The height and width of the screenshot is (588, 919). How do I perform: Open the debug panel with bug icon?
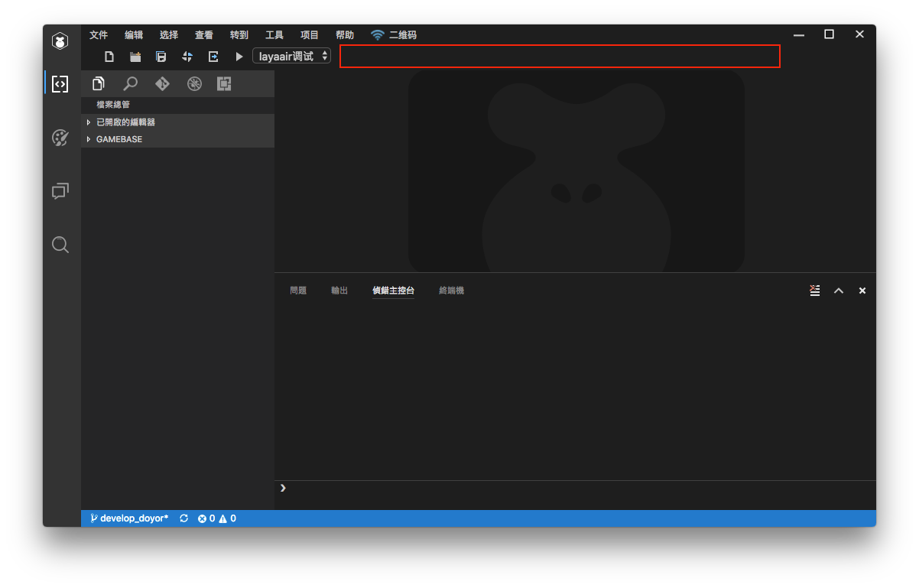coord(194,84)
